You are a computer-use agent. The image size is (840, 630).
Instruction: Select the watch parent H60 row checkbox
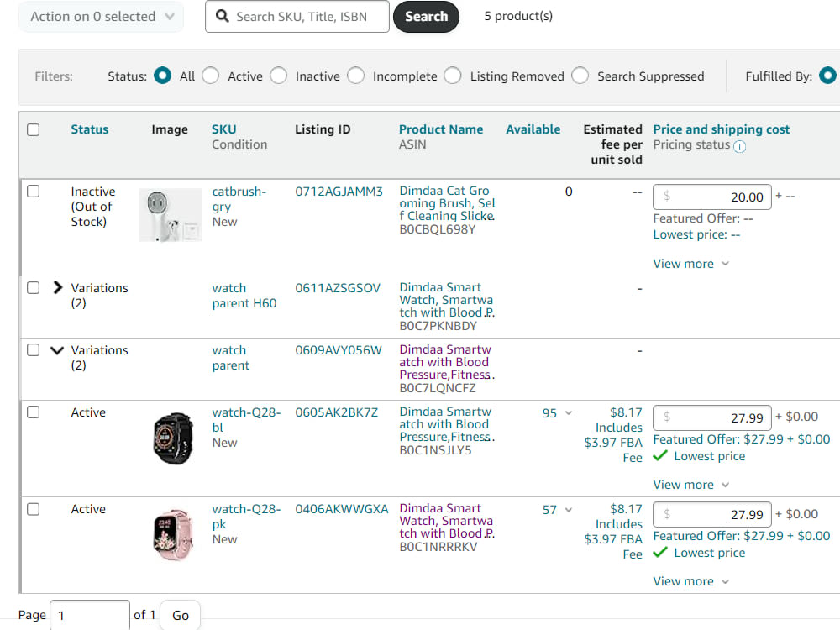[x=34, y=287]
